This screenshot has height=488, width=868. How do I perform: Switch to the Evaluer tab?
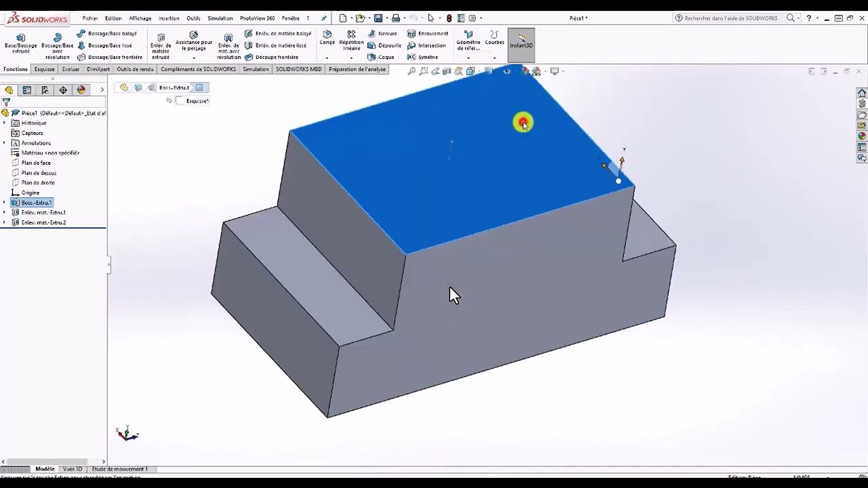pos(71,69)
